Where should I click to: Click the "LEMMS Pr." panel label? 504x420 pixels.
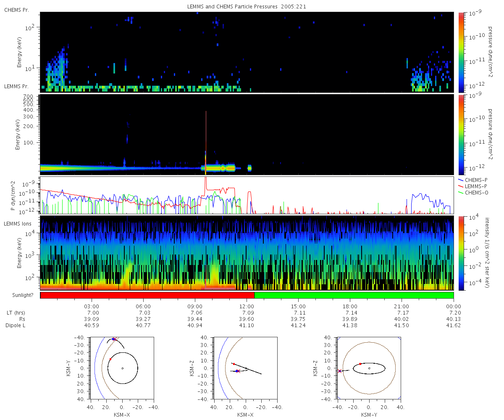16,86
